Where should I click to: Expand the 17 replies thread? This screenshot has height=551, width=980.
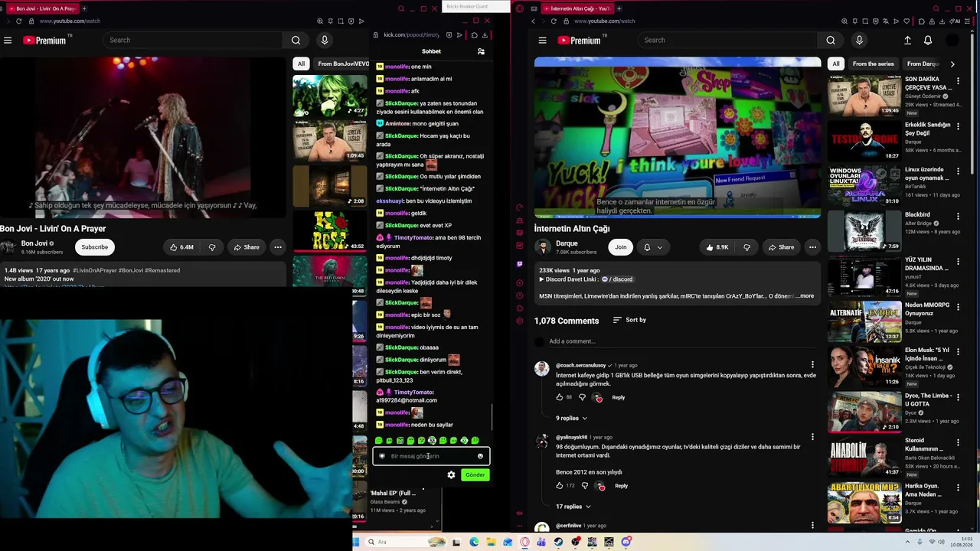click(x=573, y=507)
